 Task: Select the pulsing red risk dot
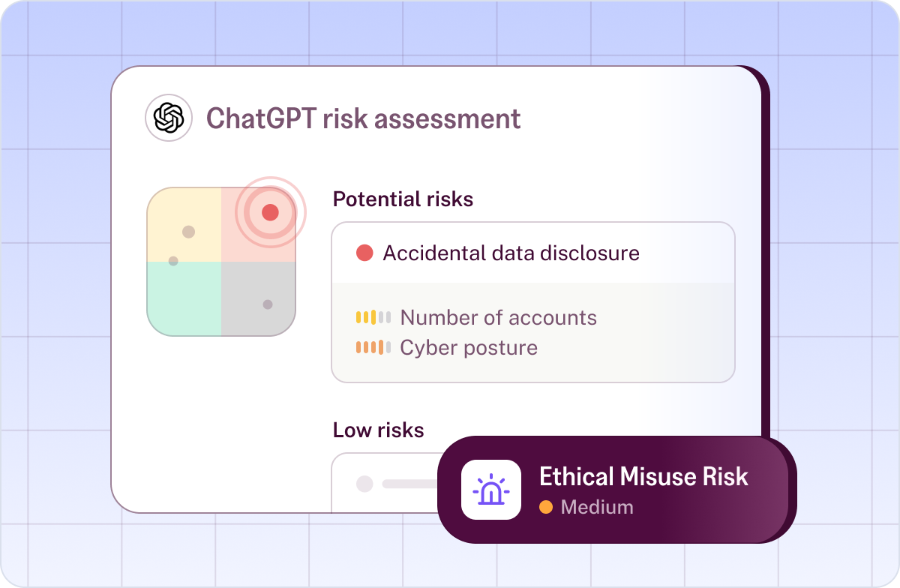click(x=271, y=212)
